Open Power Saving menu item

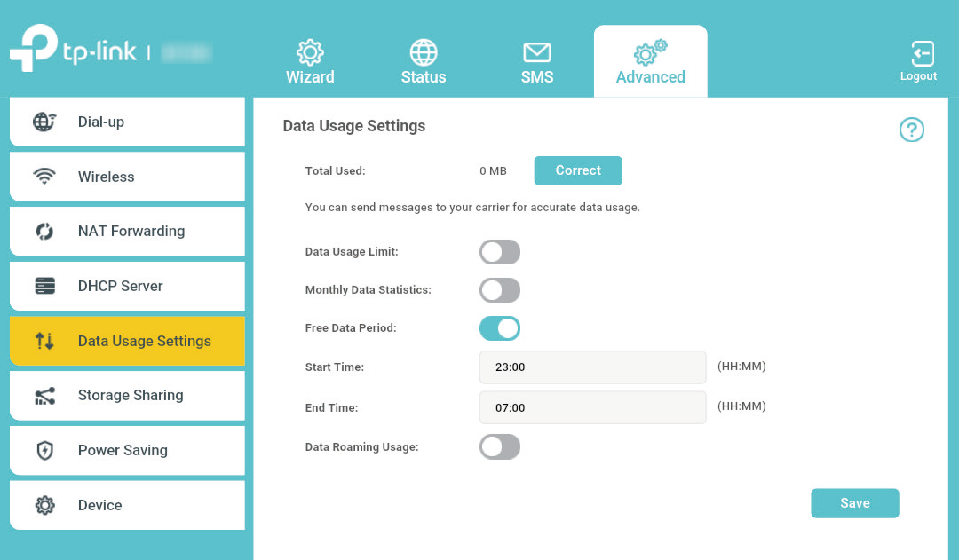pos(127,451)
